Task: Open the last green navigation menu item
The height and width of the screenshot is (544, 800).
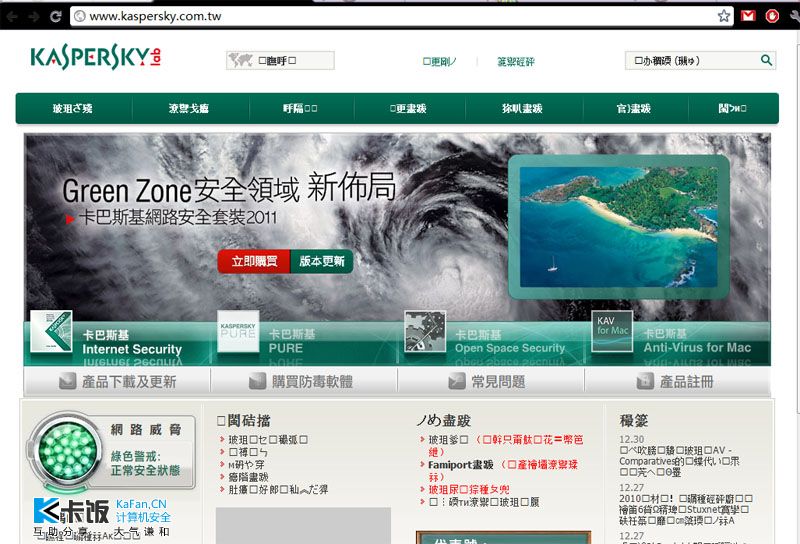Action: (733, 108)
